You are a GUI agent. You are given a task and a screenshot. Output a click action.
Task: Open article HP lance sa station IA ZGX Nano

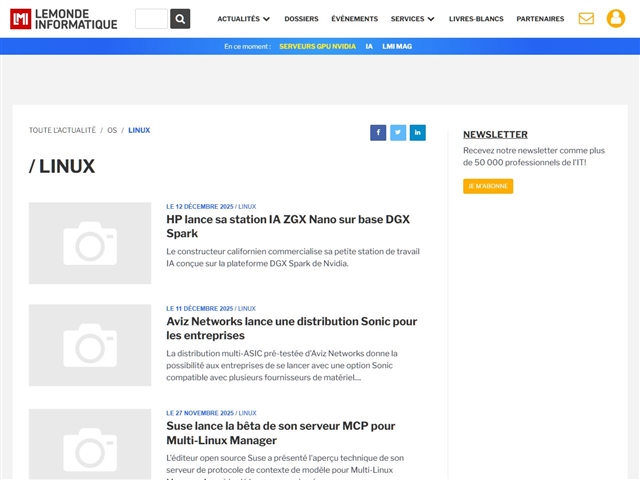point(288,226)
